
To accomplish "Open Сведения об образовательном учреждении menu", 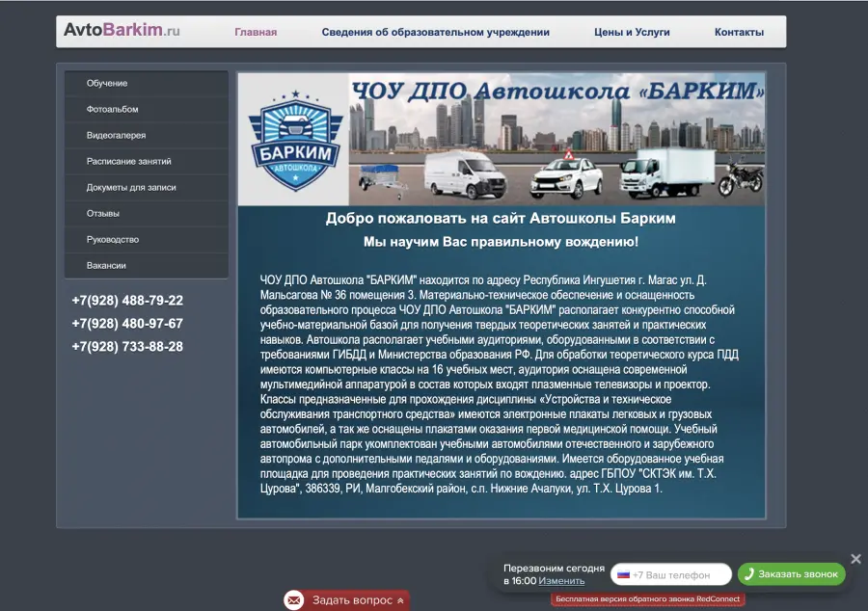I will [x=435, y=32].
